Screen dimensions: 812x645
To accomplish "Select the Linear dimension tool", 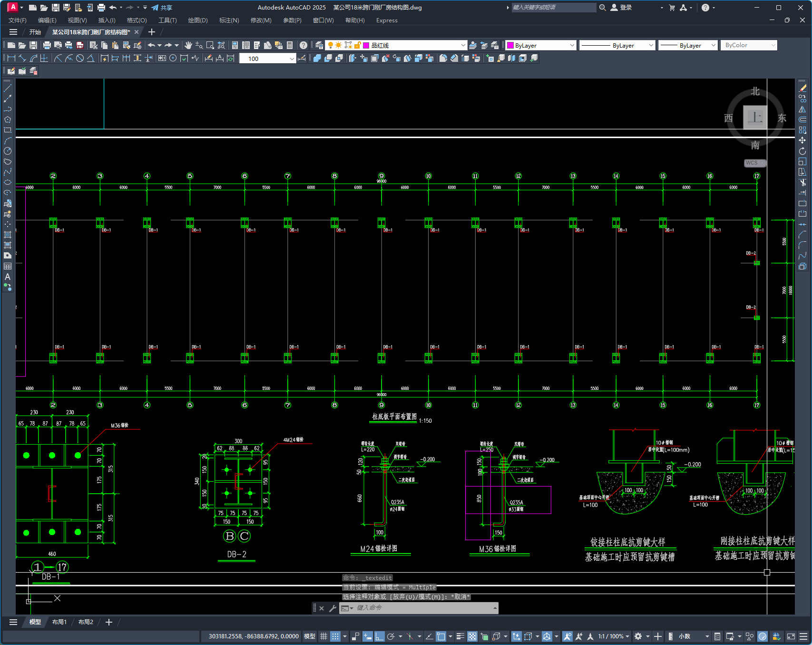I will [x=11, y=58].
